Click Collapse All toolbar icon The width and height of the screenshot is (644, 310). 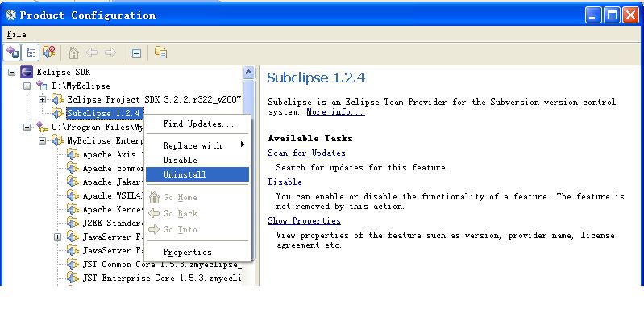point(136,52)
